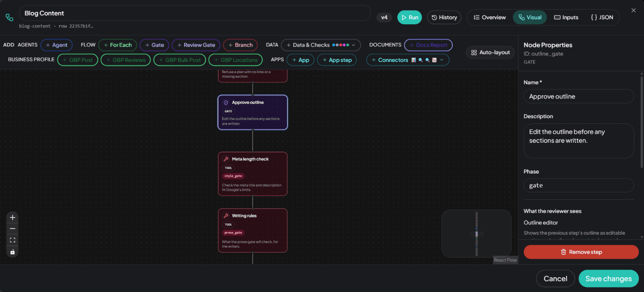Expand the Data & Checks dropdown
The image size is (644, 292).
[321, 45]
